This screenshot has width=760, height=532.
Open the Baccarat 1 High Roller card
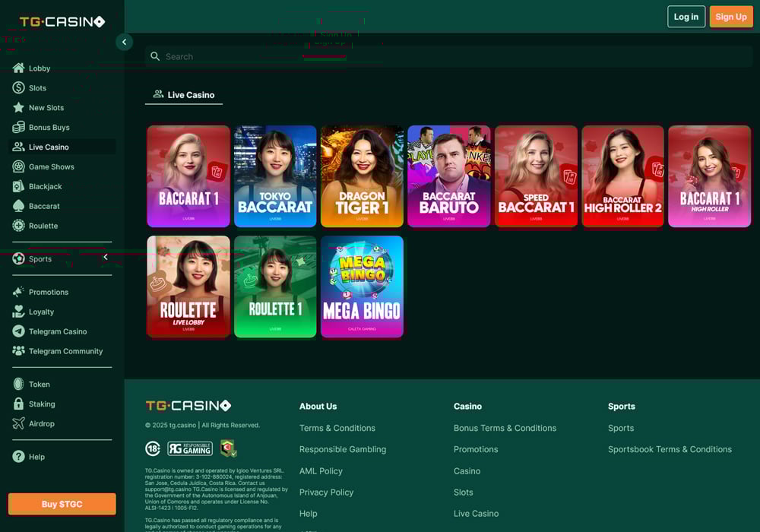[710, 176]
